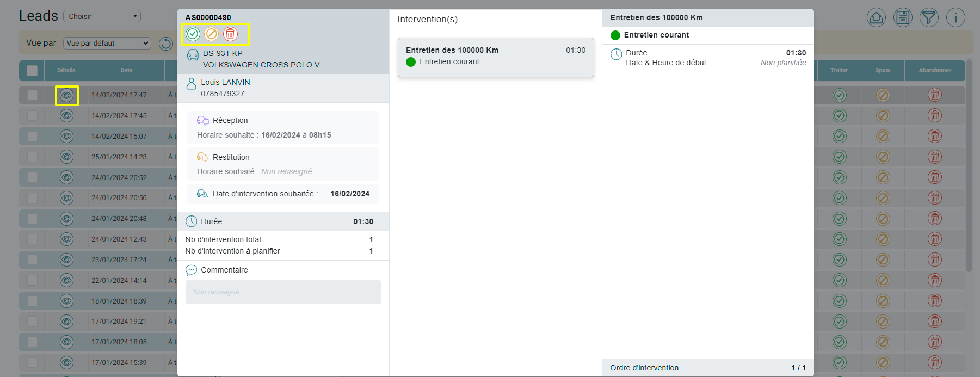Image resolution: width=980 pixels, height=377 pixels.
Task: Open the Choisir dropdown next to Leads
Action: [102, 16]
